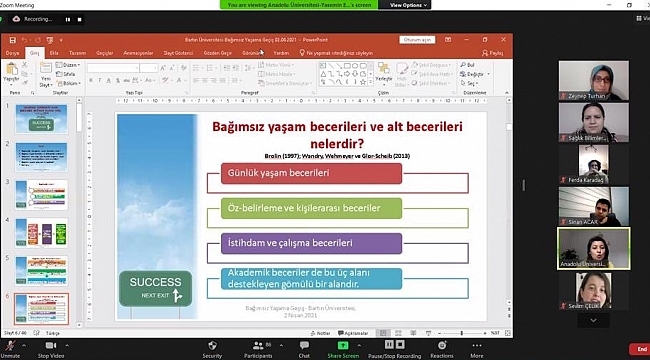Click Açıklamalar in status bar
The height and width of the screenshot is (360, 650).
pos(353,333)
